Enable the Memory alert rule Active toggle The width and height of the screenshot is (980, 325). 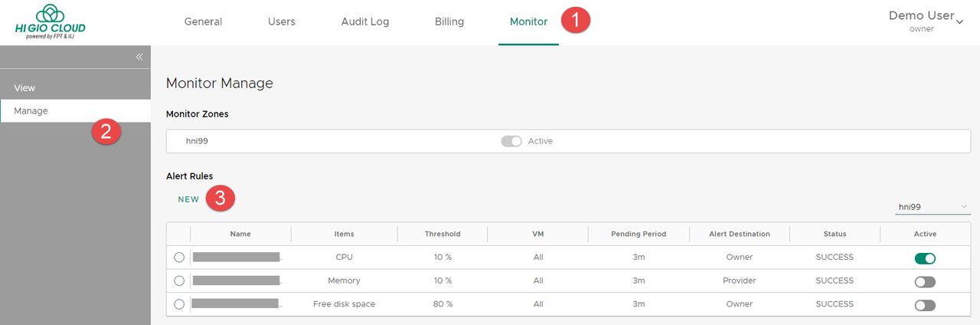click(925, 281)
